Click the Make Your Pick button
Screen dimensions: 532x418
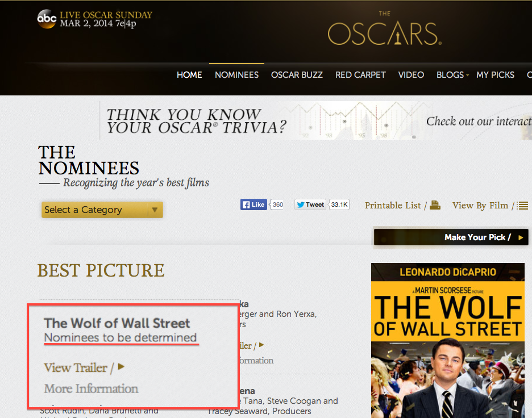pyautogui.click(x=451, y=237)
